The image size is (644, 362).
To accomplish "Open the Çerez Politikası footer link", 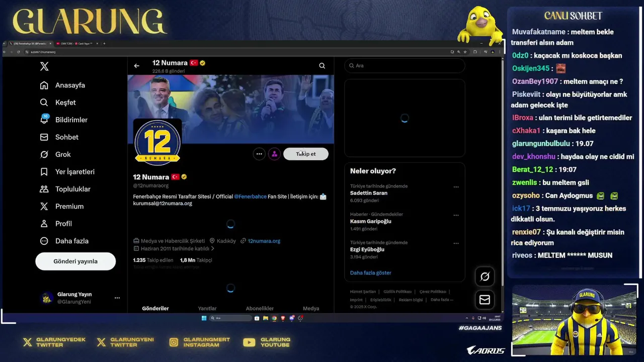I will click(433, 292).
